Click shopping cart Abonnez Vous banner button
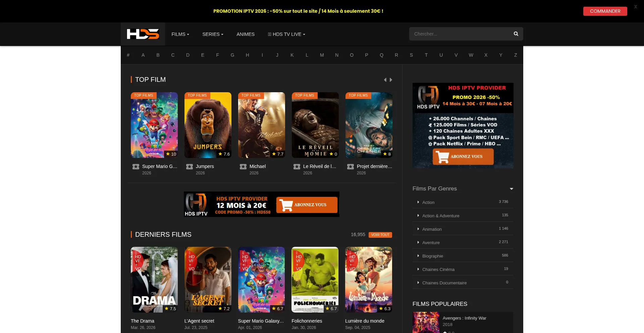Viewport: 644px width, 333px height. (x=307, y=205)
